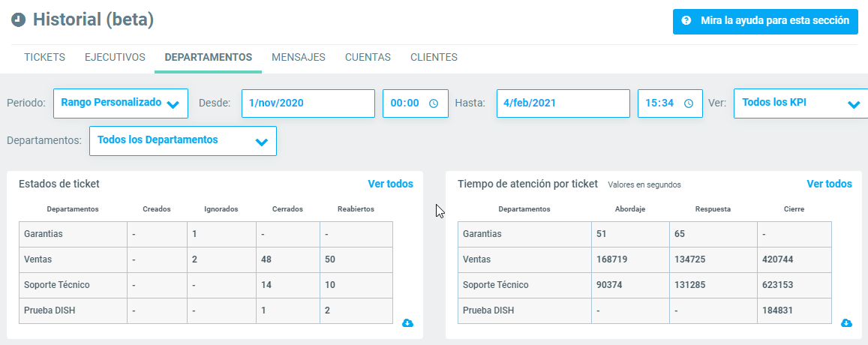Switch to the Tickets tab
Image resolution: width=868 pixels, height=345 pixels.
point(44,57)
